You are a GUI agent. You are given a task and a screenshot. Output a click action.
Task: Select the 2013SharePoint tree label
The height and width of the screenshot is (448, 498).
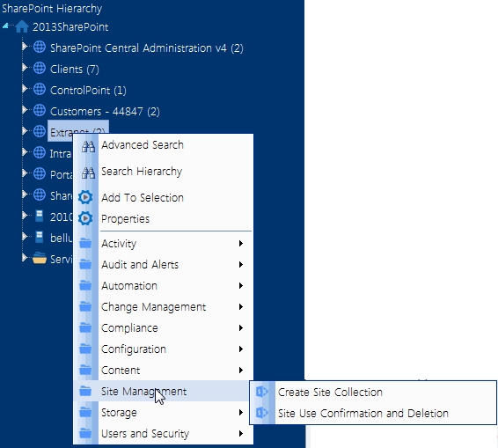[x=70, y=27]
